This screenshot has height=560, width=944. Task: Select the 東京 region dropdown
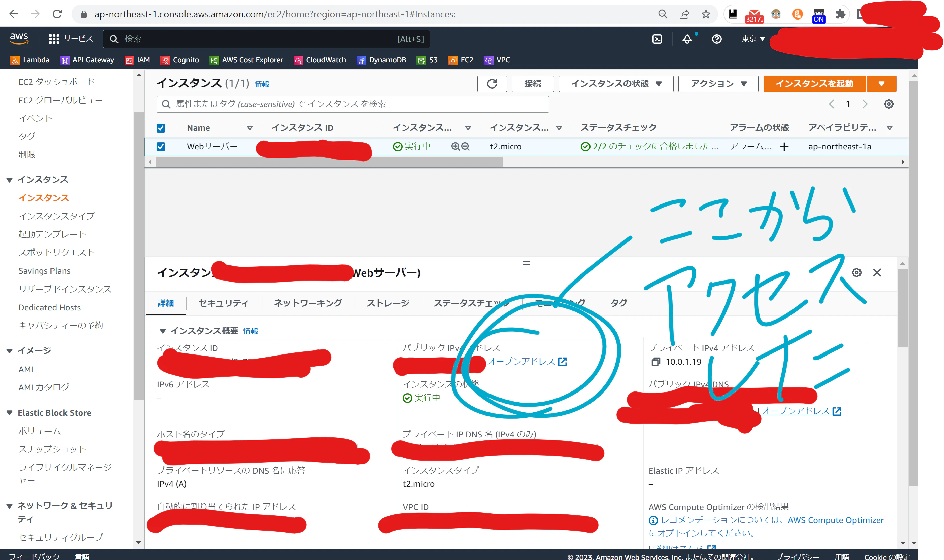click(x=752, y=39)
